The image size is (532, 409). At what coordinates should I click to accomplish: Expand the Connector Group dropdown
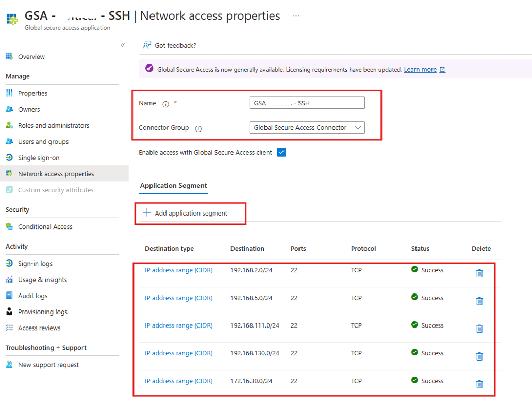coord(307,127)
